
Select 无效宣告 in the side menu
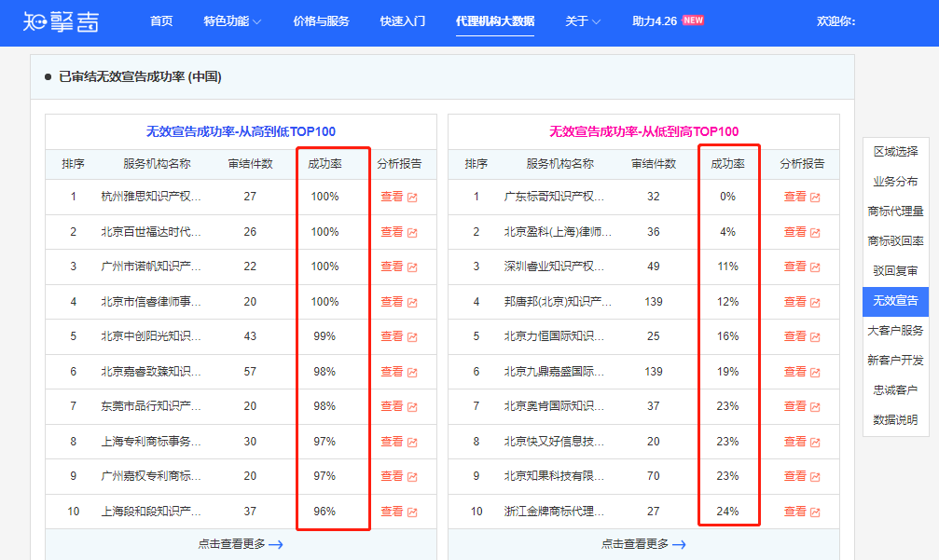pos(895,301)
